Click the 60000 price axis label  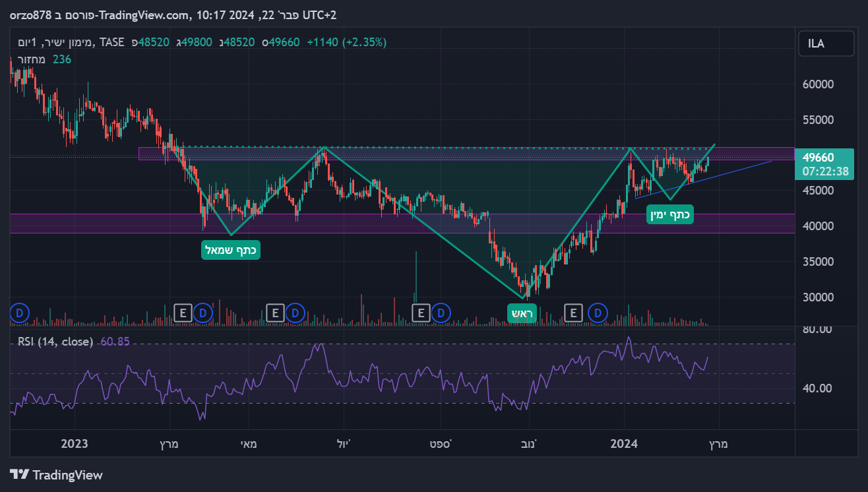pyautogui.click(x=818, y=84)
